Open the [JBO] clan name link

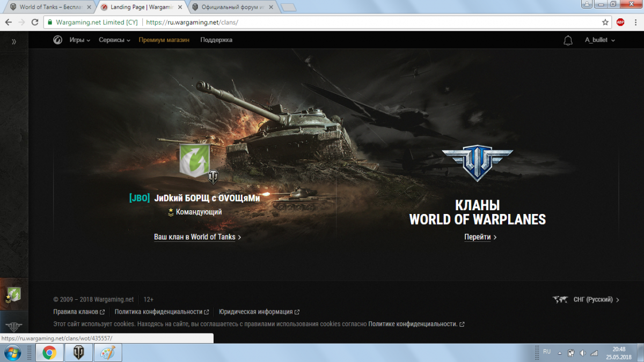(194, 198)
